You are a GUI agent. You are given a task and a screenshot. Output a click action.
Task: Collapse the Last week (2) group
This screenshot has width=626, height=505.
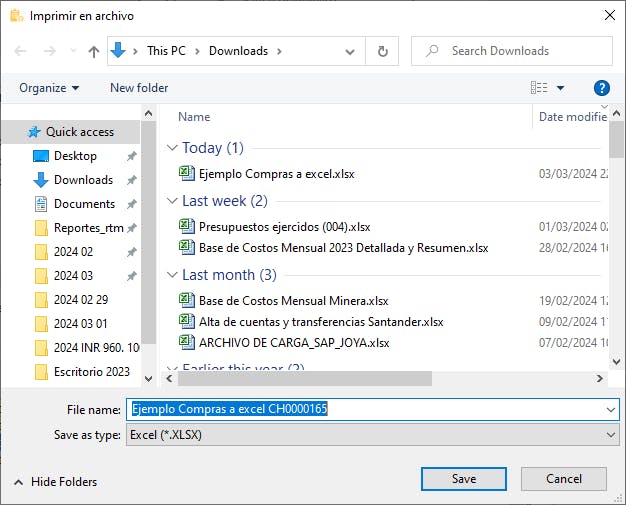click(x=172, y=201)
